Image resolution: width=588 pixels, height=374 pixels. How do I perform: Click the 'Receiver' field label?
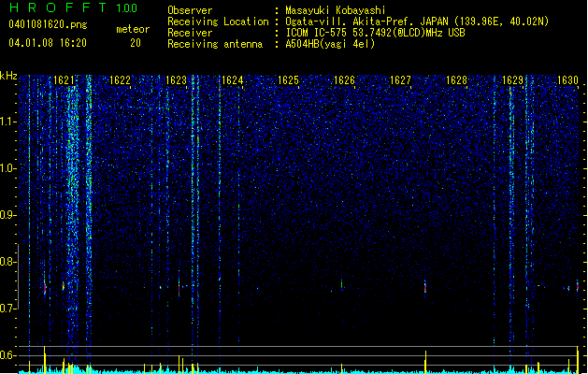(x=190, y=33)
